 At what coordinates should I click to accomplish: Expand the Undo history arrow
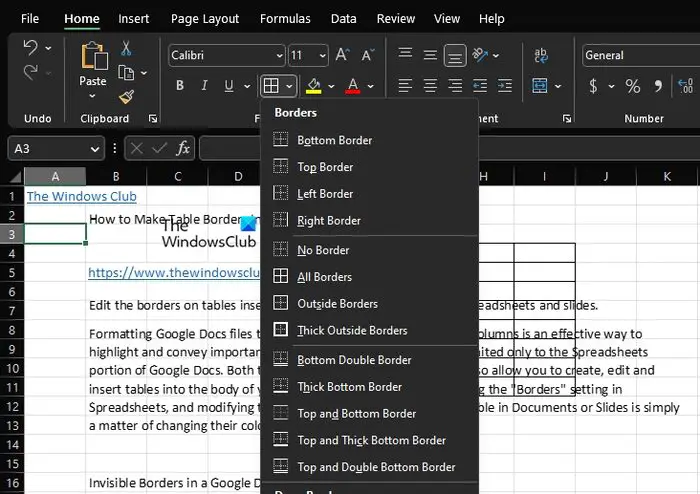point(48,48)
